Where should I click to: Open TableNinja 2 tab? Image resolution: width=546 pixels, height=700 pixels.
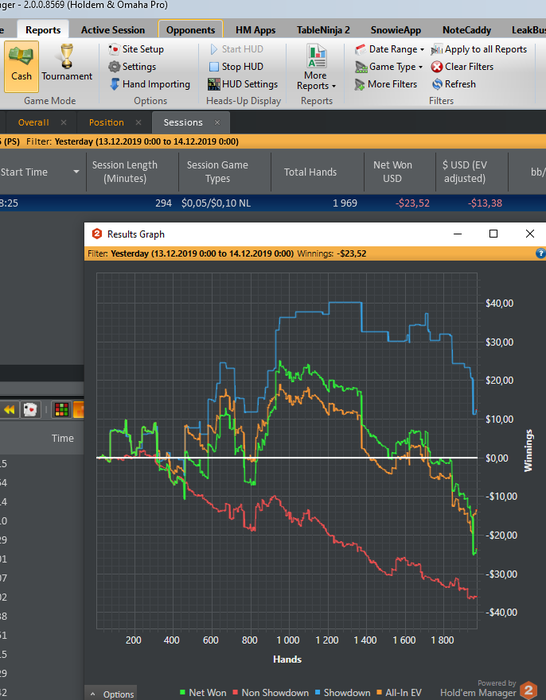[323, 30]
